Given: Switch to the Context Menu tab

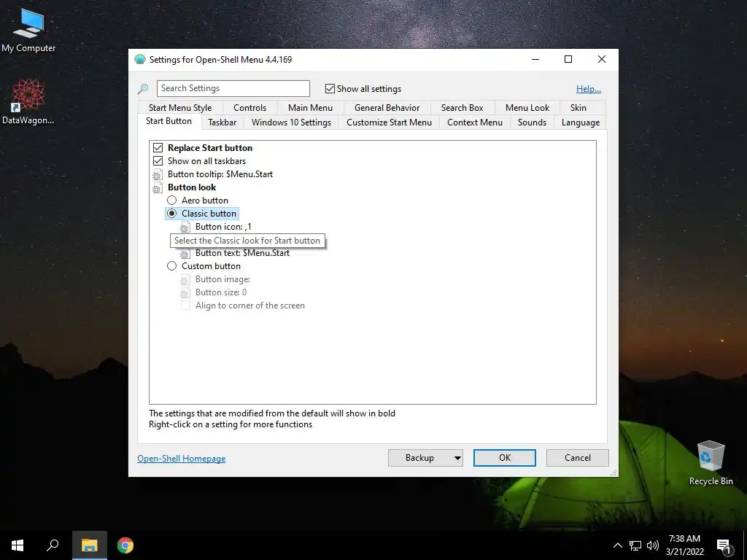Looking at the screenshot, I should pos(474,122).
